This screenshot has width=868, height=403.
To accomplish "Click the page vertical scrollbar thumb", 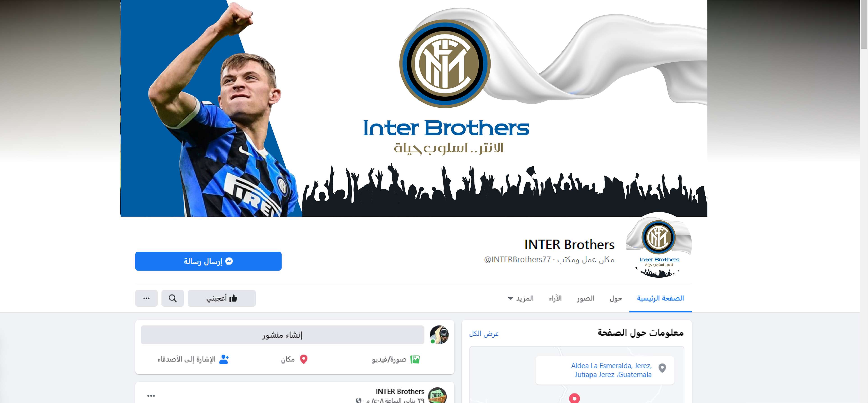I will click(x=864, y=24).
